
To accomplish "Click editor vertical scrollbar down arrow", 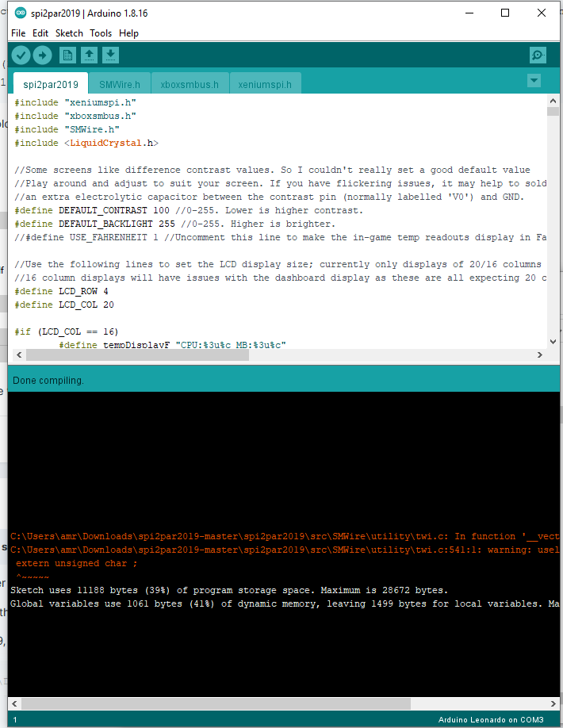I will click(553, 342).
